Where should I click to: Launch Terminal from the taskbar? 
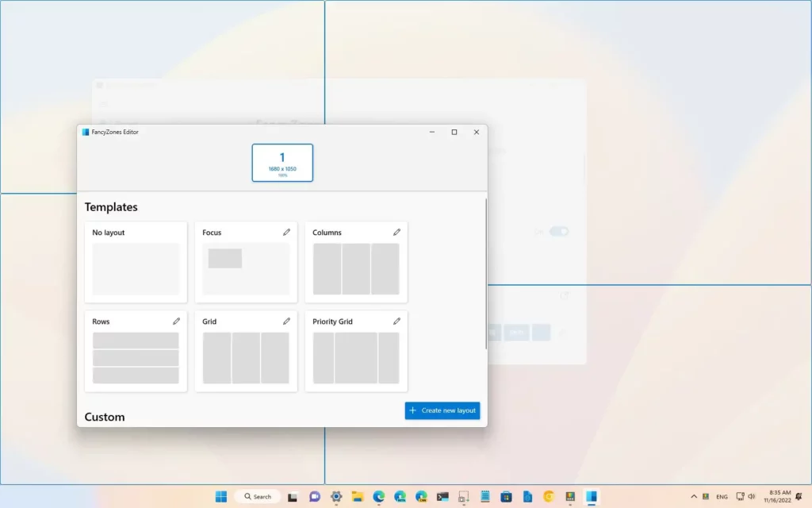coord(442,497)
